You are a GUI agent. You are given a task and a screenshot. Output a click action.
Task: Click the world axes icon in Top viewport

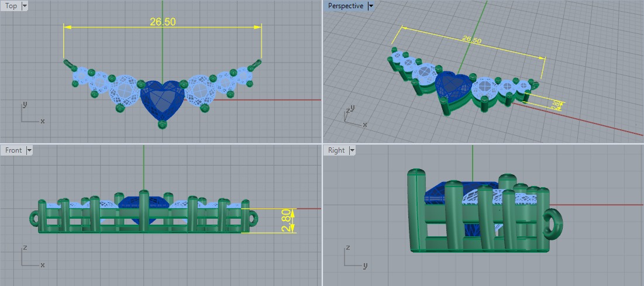(x=32, y=113)
